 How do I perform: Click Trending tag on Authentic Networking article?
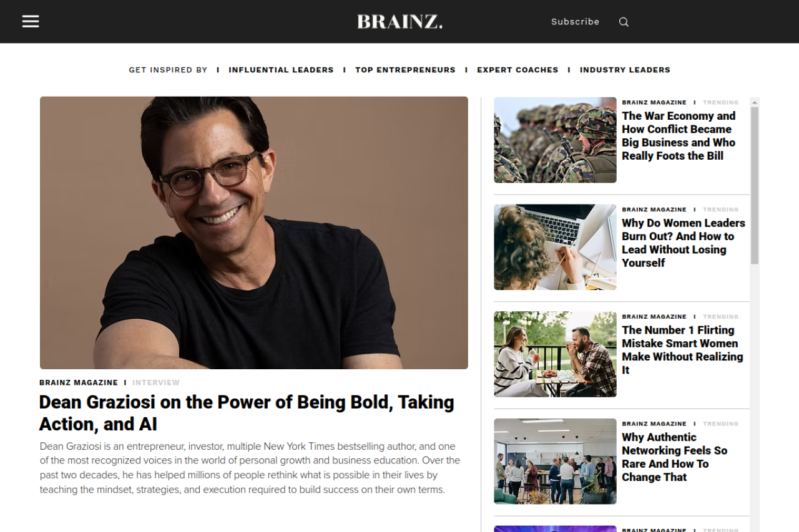pos(720,424)
